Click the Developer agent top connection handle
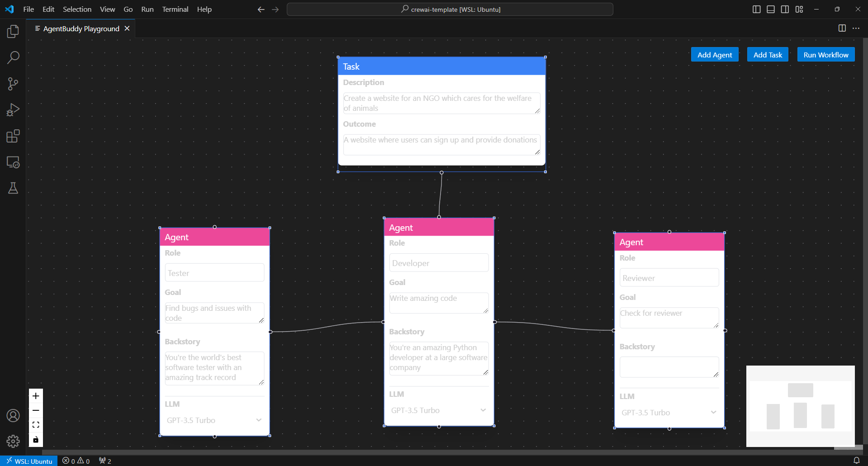Image resolution: width=868 pixels, height=466 pixels. click(439, 217)
